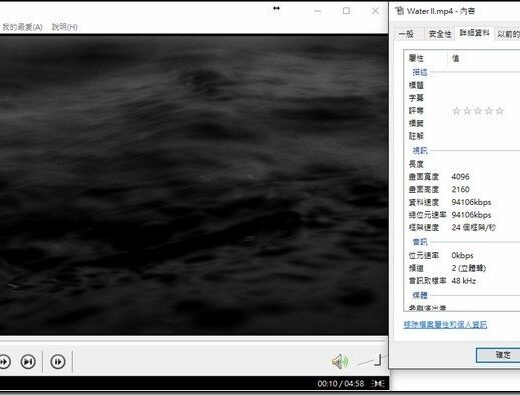This screenshot has width=520, height=396.
Task: Open the 我的最愛(A) menu
Action: pyautogui.click(x=22, y=27)
